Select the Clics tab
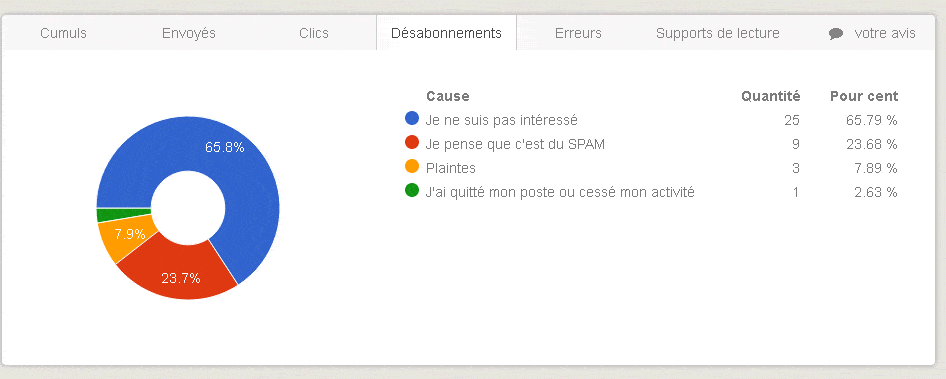Screen dimensions: 946x379 tap(314, 33)
